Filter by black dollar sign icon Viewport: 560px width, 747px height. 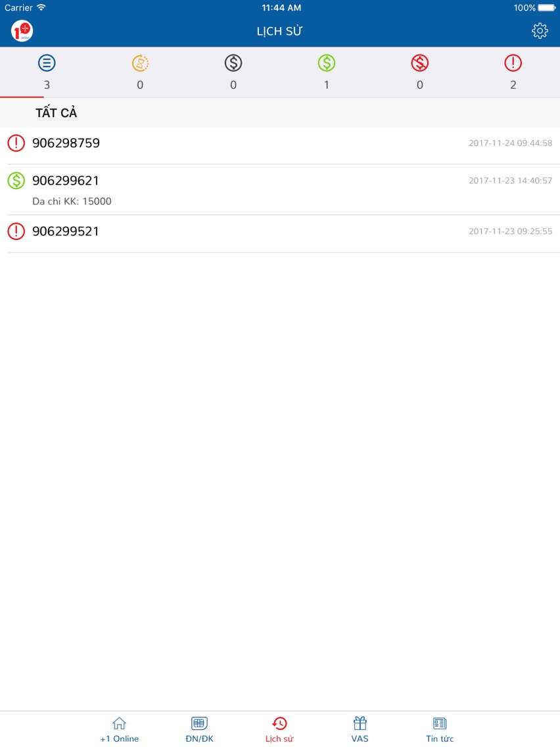233,63
